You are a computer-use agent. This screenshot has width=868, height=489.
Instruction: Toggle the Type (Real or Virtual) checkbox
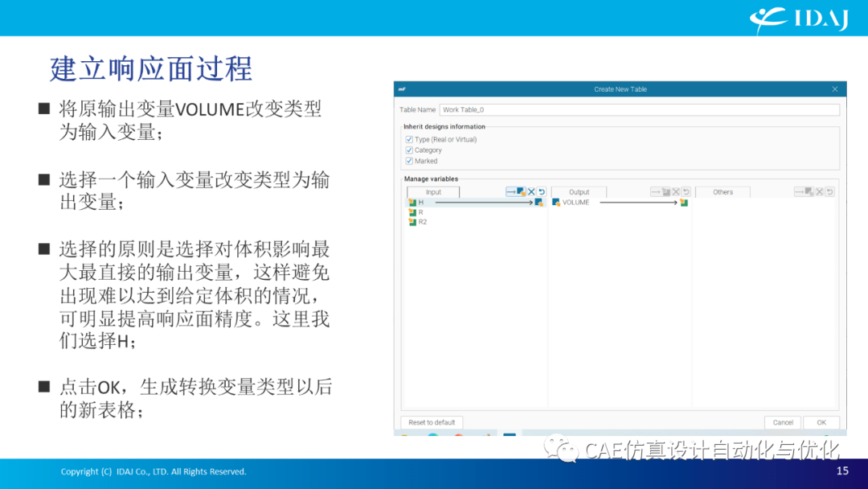coord(409,140)
